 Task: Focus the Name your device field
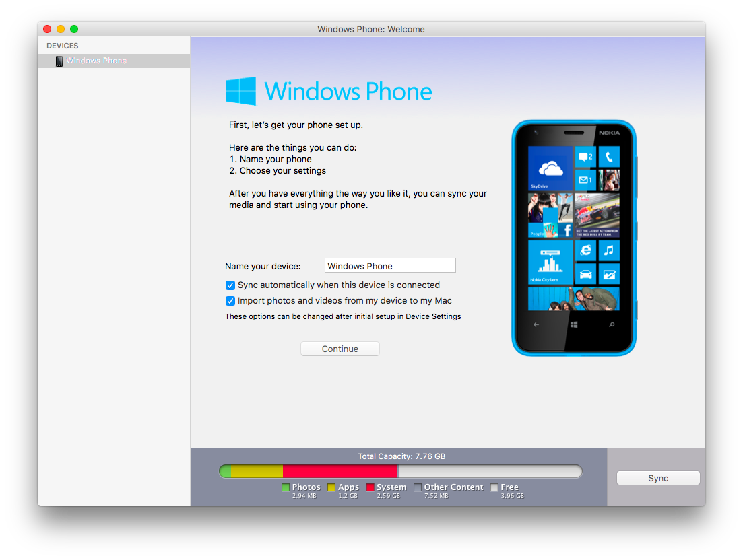tap(390, 266)
